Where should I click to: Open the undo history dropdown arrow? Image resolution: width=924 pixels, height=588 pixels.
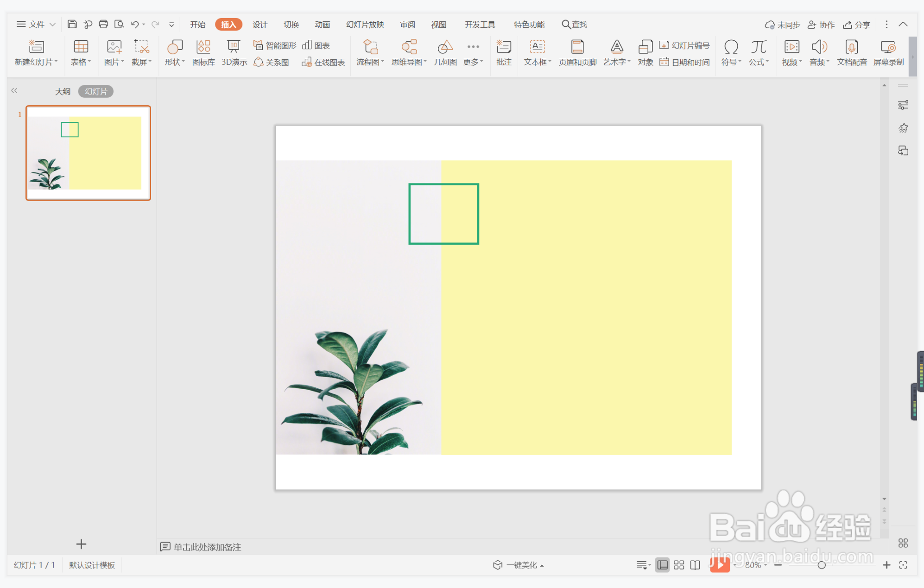tap(144, 24)
